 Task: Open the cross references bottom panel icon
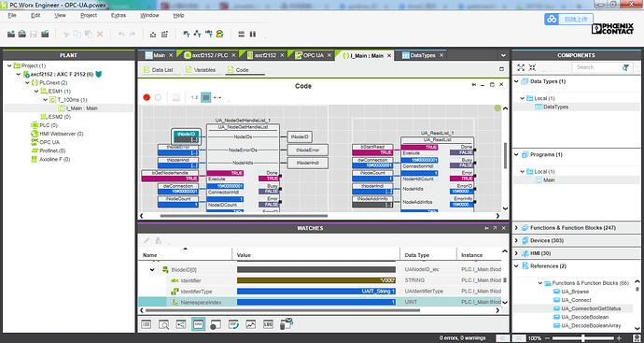coord(181,324)
